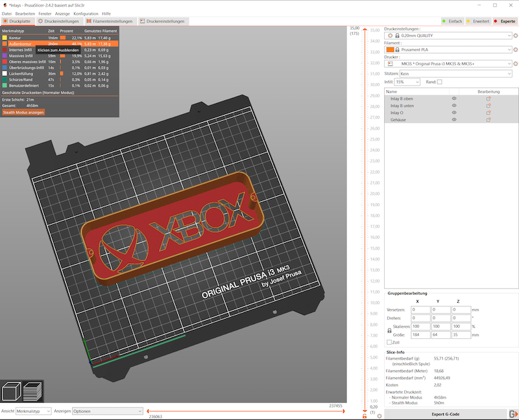Click the send G-code icon beside Export

point(513,414)
